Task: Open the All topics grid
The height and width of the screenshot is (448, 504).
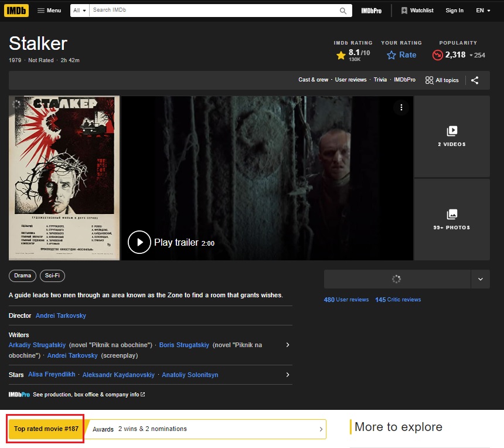Action: (442, 80)
